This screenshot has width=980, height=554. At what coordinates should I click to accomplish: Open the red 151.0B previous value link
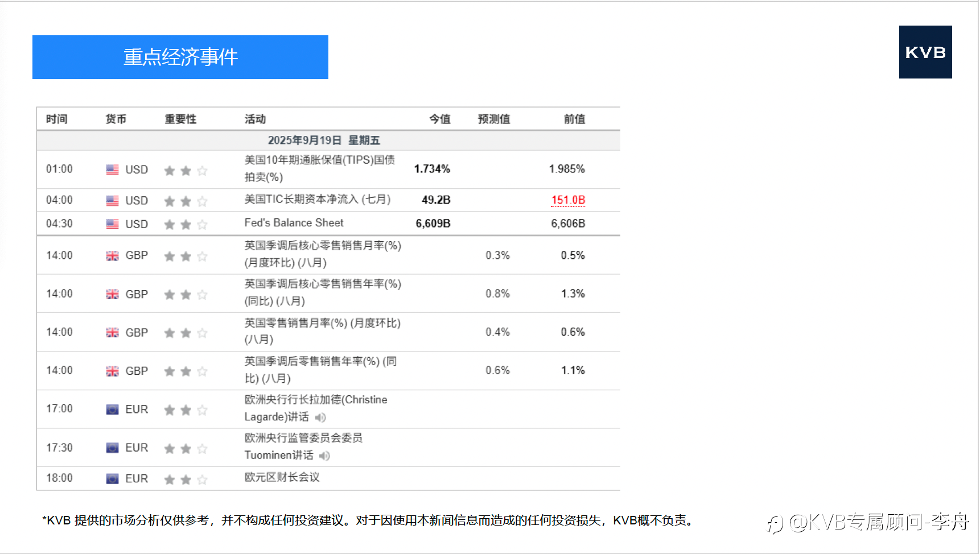click(x=568, y=200)
